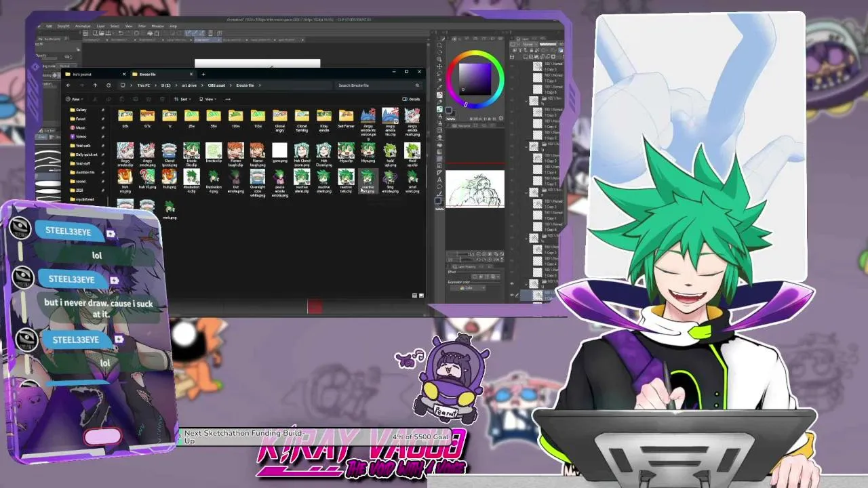Pick the Eyedropper tool in Clip Studio
The width and height of the screenshot is (868, 488).
pos(439,89)
